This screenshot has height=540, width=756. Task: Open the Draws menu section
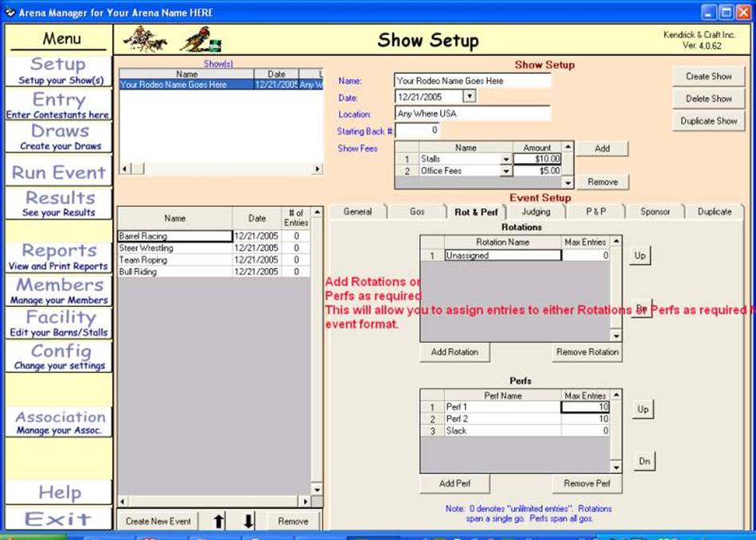click(60, 136)
